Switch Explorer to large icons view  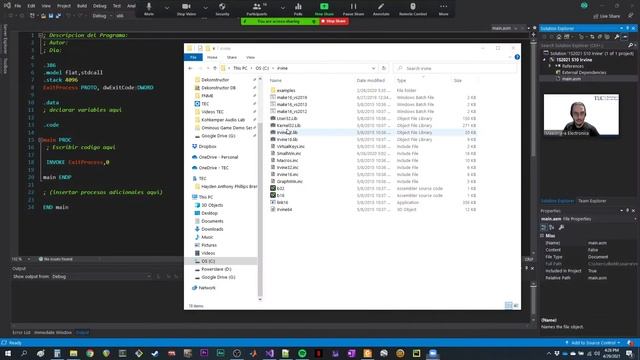coord(516,305)
